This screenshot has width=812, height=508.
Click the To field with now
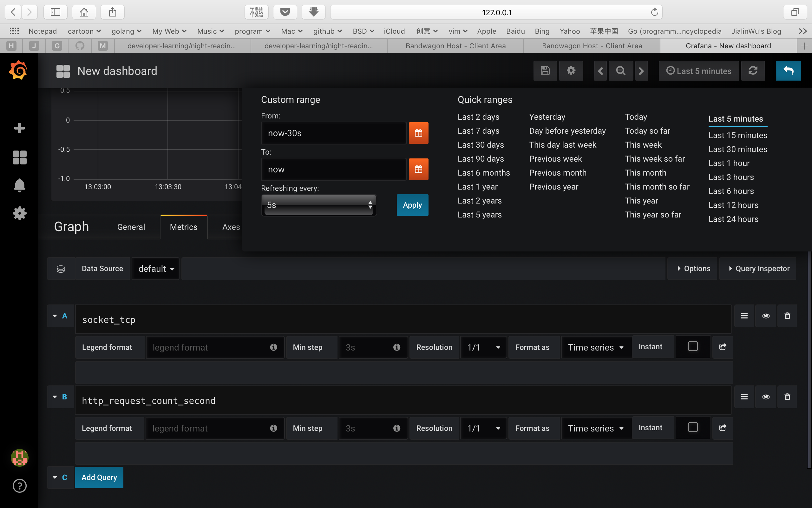pos(334,169)
